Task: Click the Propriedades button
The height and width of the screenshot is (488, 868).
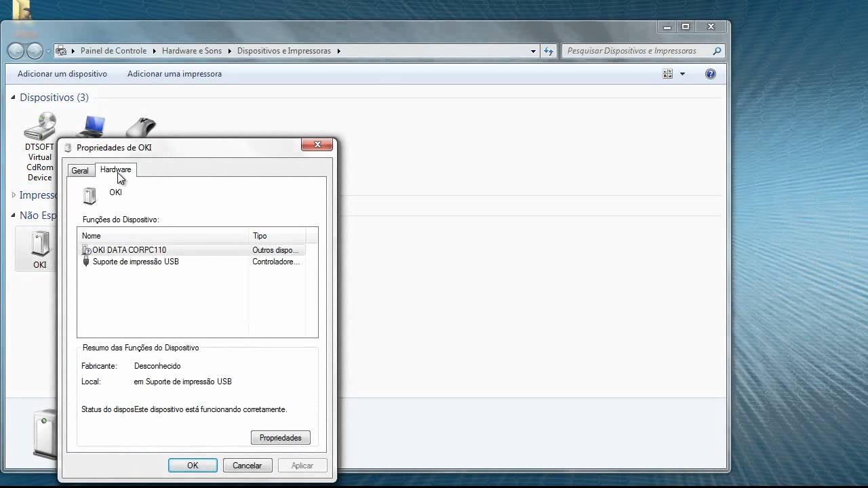Action: (x=280, y=438)
